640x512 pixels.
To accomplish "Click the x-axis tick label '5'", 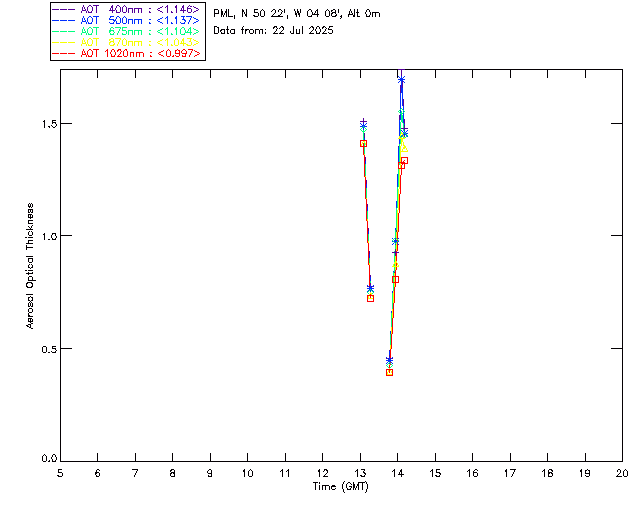I will [60, 473].
